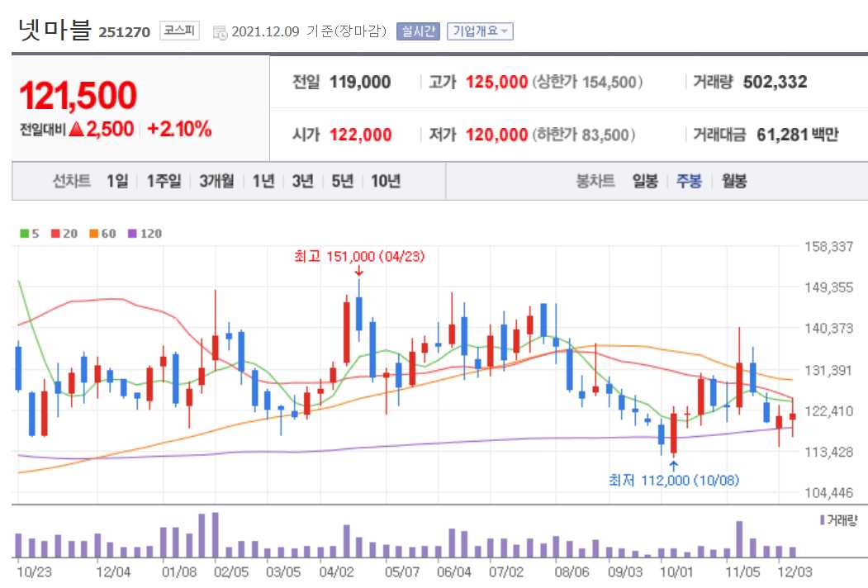Click the 고가 value 125,000
The height and width of the screenshot is (588, 868).
pyautogui.click(x=496, y=83)
